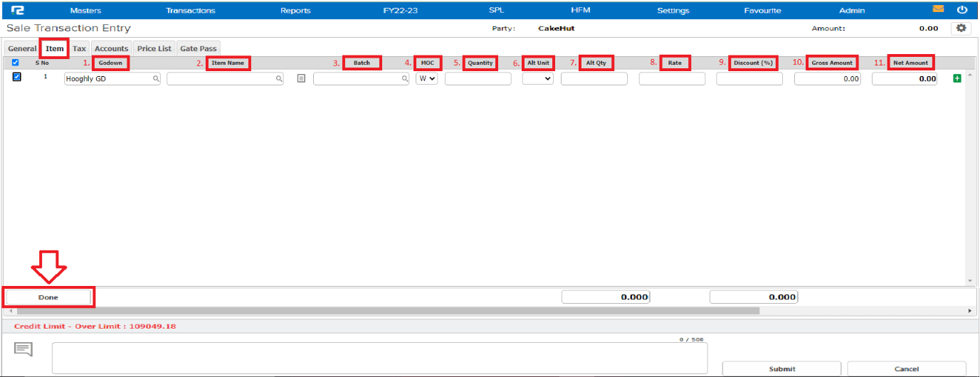
Task: Click the horizontal scrollbar right arrow
Action: (x=969, y=311)
